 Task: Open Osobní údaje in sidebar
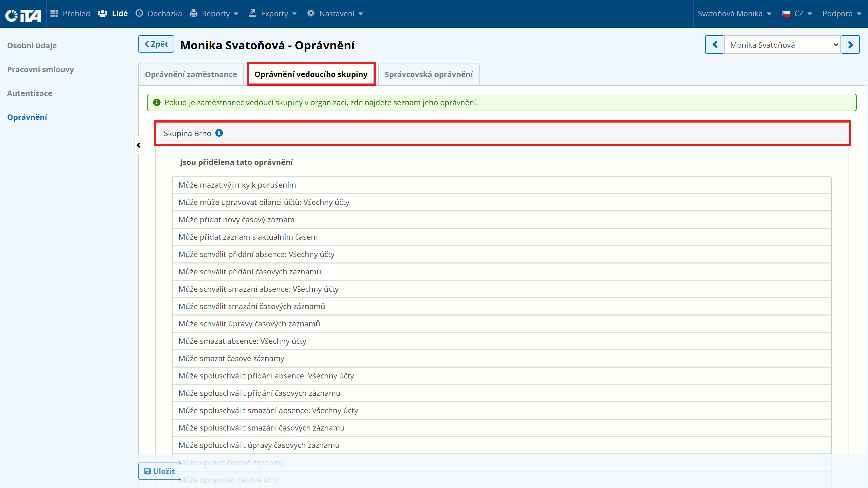[x=32, y=46]
